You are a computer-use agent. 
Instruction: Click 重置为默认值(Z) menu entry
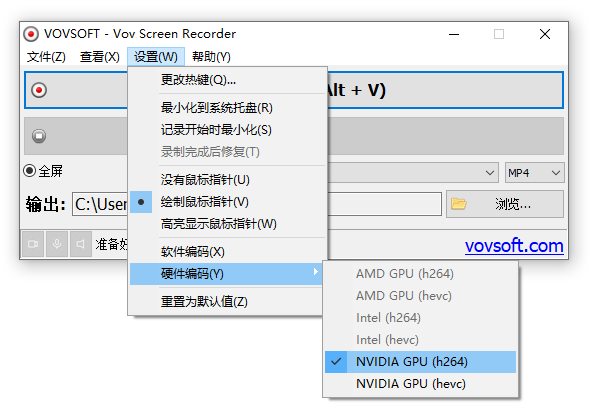tap(226, 302)
